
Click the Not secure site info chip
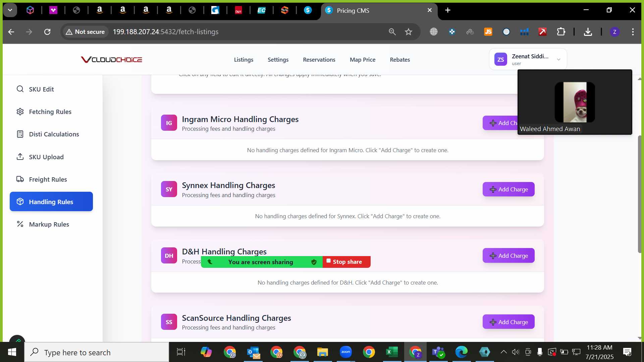[x=85, y=32]
